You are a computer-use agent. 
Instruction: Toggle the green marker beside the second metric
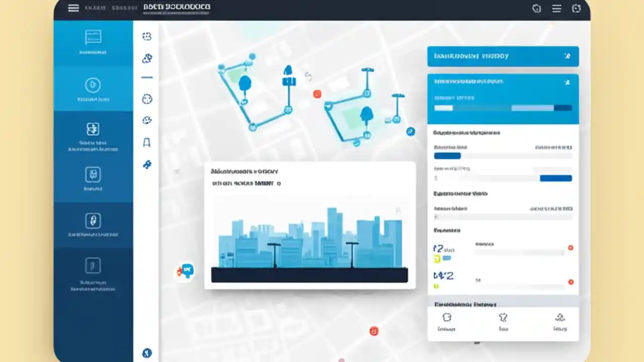click(436, 286)
